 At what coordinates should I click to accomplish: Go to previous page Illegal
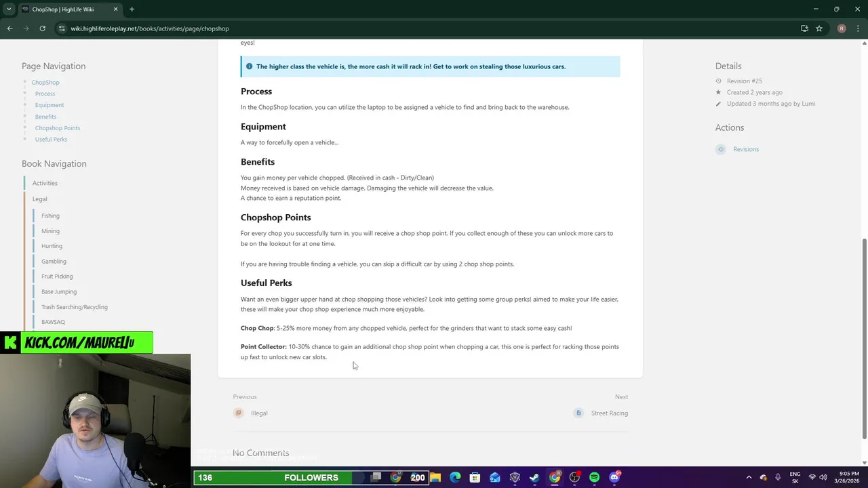coord(259,413)
